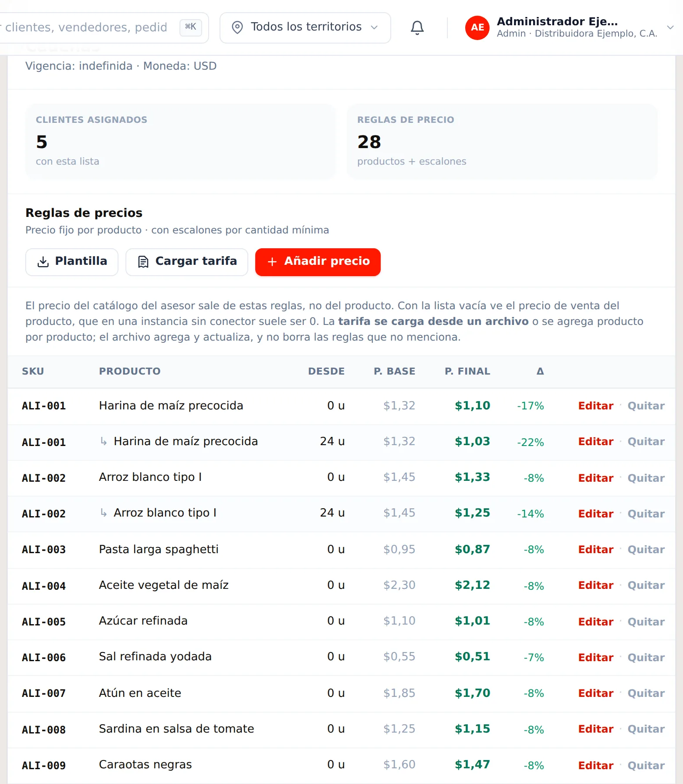Edit the Pasta larga spaghetti price
This screenshot has width=683, height=784.
tap(595, 550)
